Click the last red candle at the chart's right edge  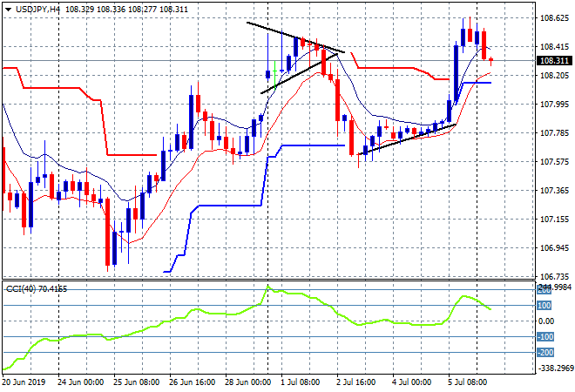click(x=490, y=61)
